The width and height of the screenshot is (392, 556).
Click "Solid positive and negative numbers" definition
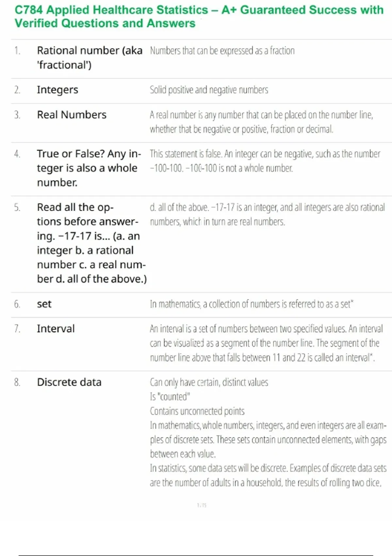coord(209,90)
